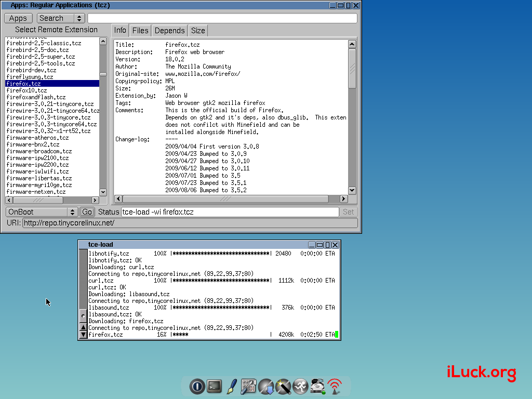Open the hard drive Mount Tool dock icon
This screenshot has height=399, width=532.
[x=318, y=387]
